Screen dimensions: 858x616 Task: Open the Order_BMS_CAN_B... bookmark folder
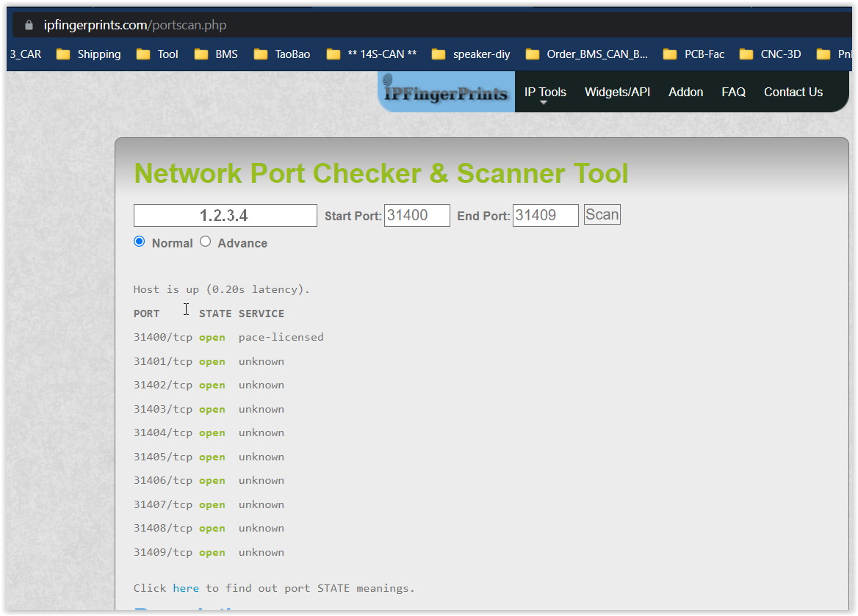[x=587, y=54]
